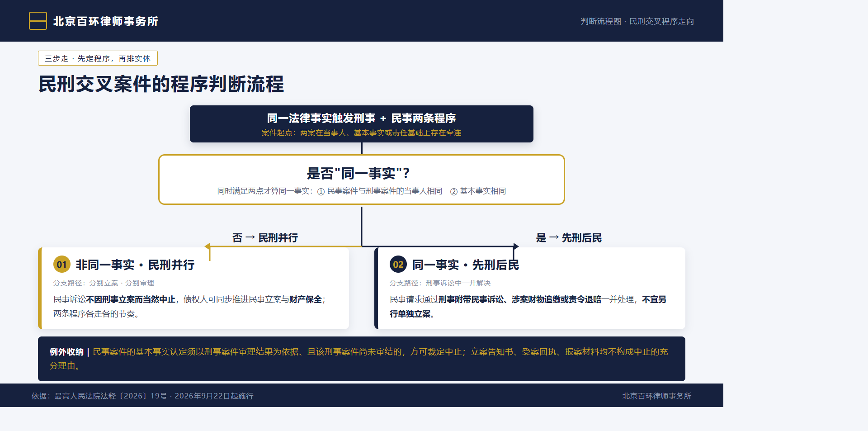Click the 01 numbered badge
The width and height of the screenshot is (868, 431).
62,265
